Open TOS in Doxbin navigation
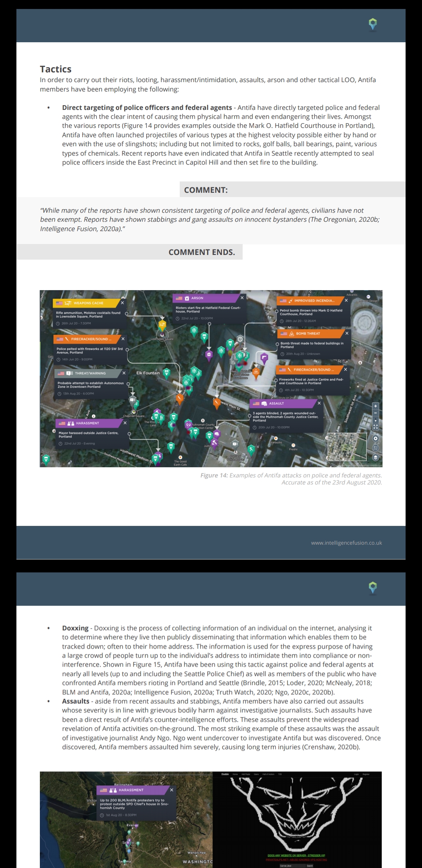Viewport: 422px width, 868px height. pyautogui.click(x=280, y=774)
